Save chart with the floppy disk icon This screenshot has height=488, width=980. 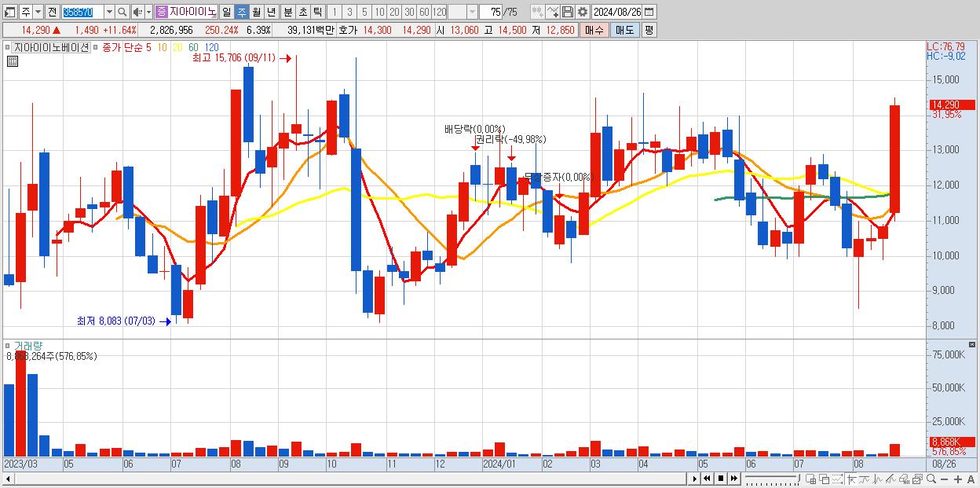click(x=568, y=12)
